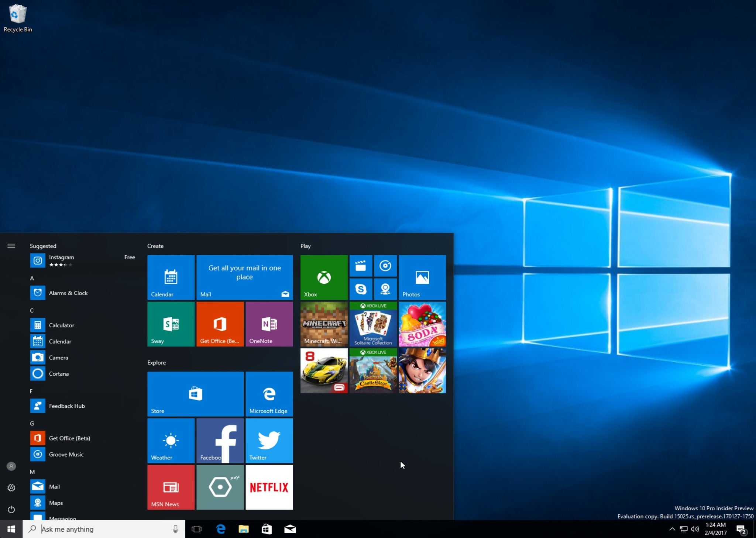Show hidden system tray icons
The height and width of the screenshot is (538, 756).
(x=672, y=529)
